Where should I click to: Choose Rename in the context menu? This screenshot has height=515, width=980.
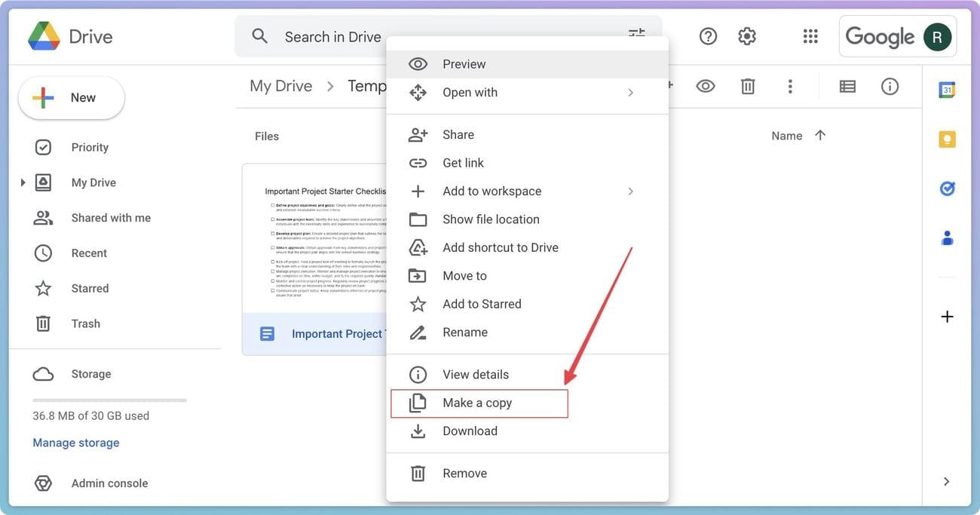coord(464,333)
